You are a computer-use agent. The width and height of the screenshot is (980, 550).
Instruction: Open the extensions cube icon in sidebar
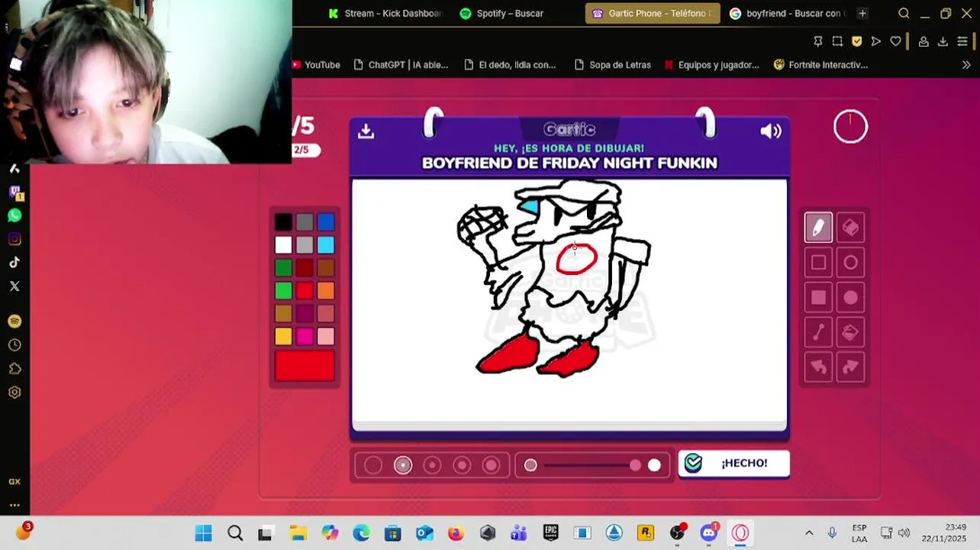(x=15, y=369)
